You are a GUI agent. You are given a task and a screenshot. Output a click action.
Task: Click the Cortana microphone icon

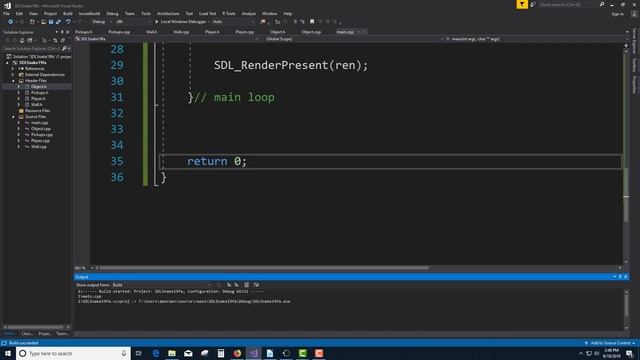(x=124, y=353)
